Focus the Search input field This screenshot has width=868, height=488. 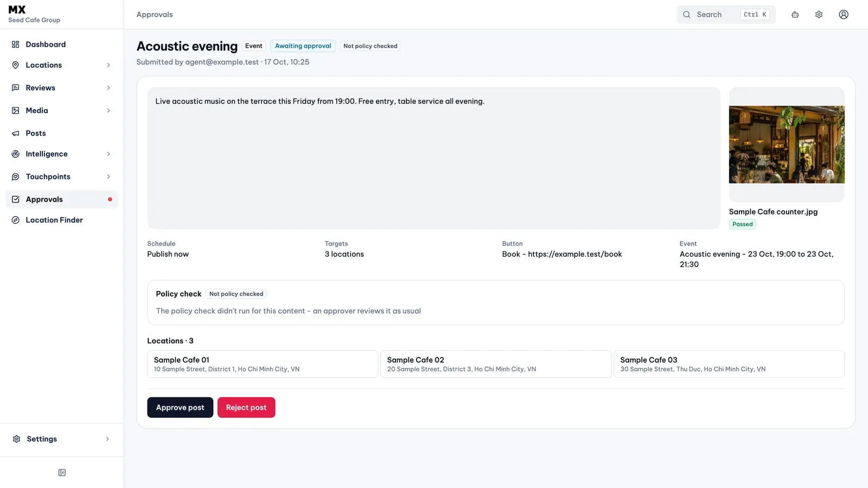click(x=726, y=15)
